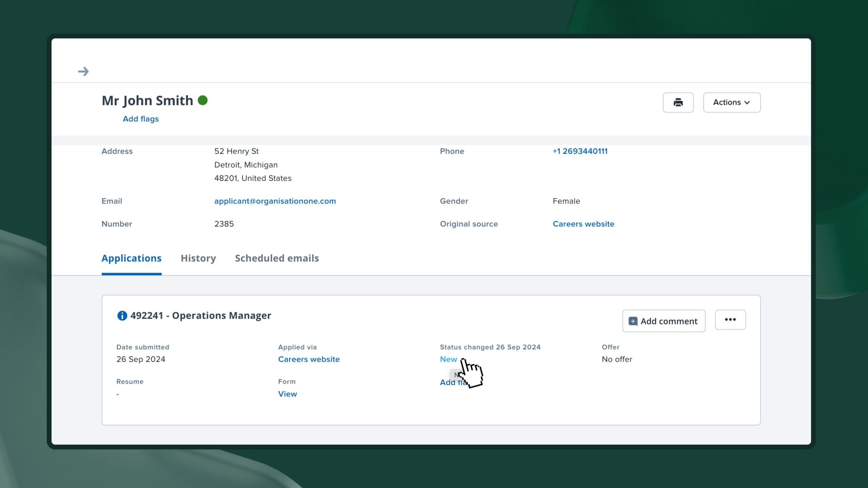Click the plus icon in Add comment
Image resolution: width=868 pixels, height=488 pixels.
pos(633,321)
